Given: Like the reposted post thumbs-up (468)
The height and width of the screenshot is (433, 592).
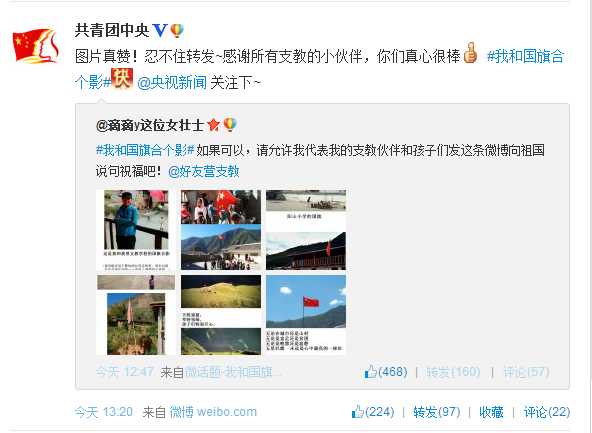Looking at the screenshot, I should tap(386, 372).
